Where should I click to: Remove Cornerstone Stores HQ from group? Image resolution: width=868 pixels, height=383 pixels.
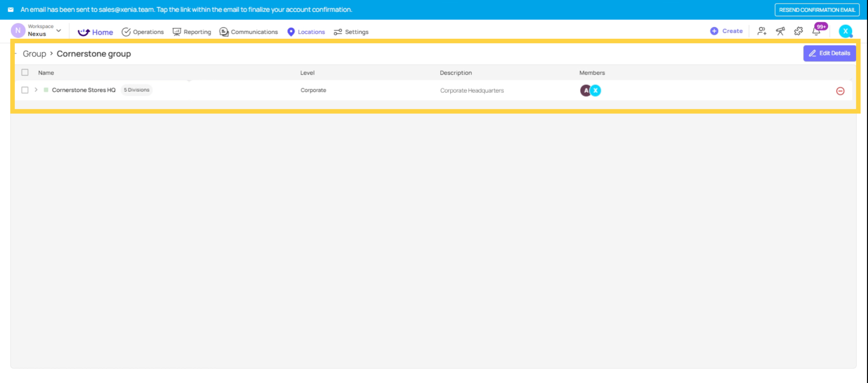[840, 91]
